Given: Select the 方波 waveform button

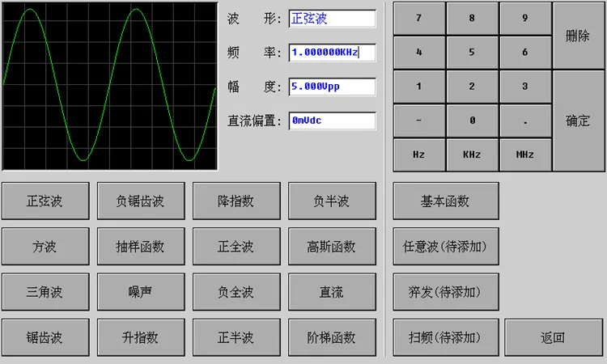Looking at the screenshot, I should (x=45, y=247).
